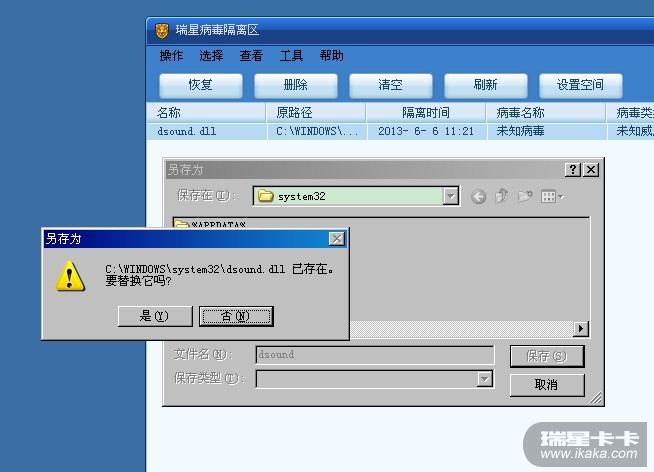Sort by 名称 column header
Screen dimensions: 654x472
click(206, 113)
